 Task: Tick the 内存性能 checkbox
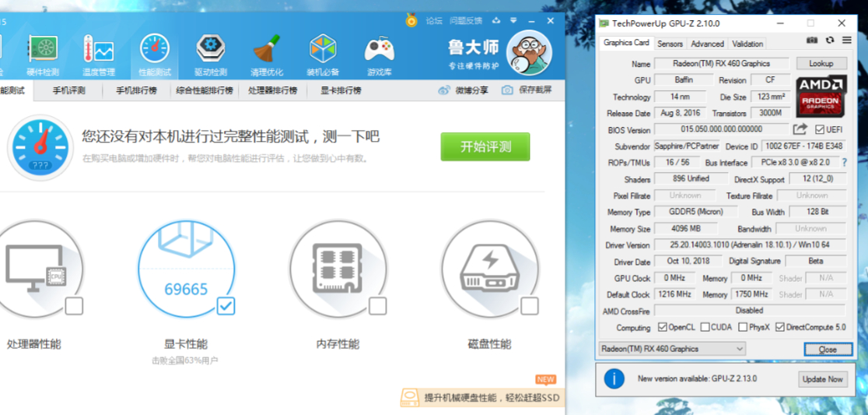pyautogui.click(x=377, y=306)
